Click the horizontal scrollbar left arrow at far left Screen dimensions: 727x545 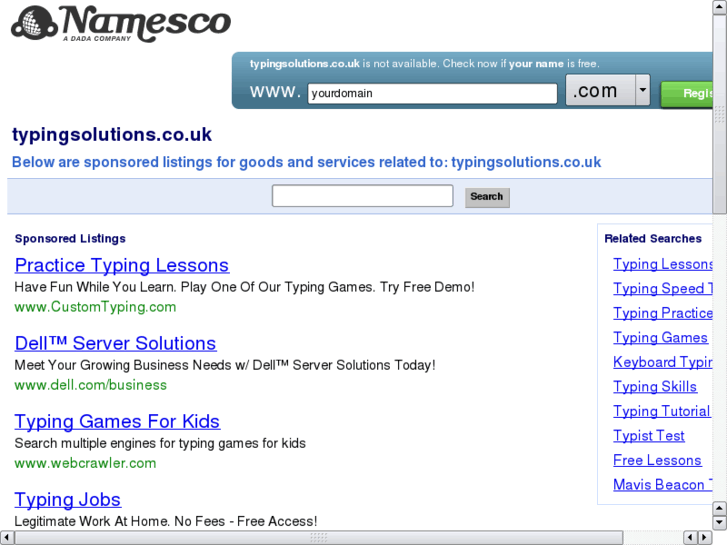tap(6, 538)
